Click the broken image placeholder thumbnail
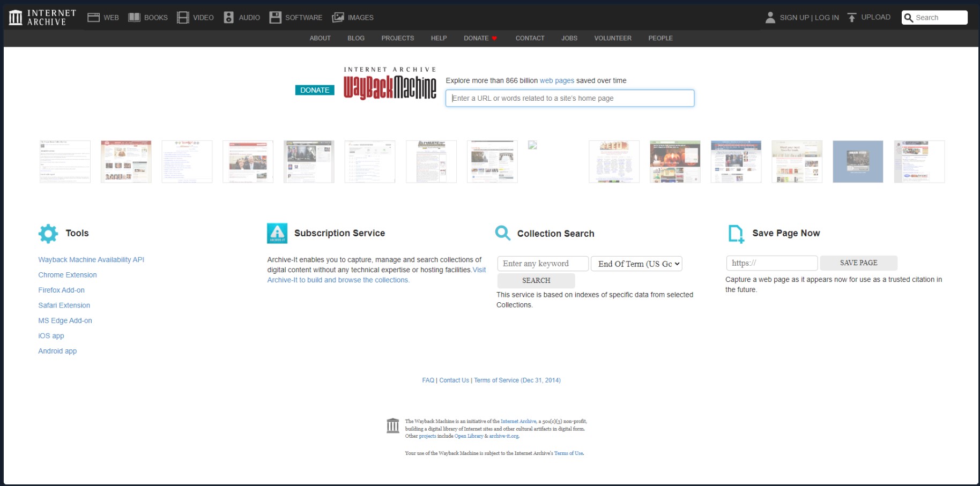Image resolution: width=980 pixels, height=486 pixels. pyautogui.click(x=532, y=145)
